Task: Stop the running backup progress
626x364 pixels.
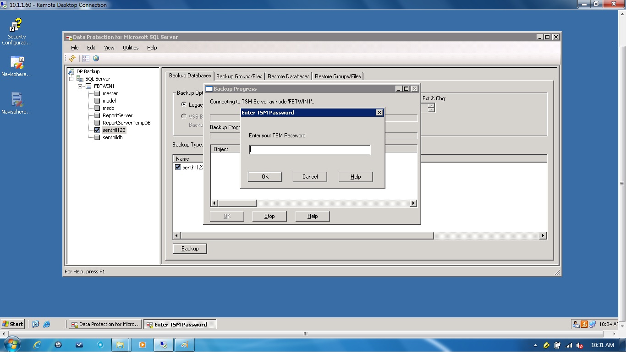Action: pyautogui.click(x=269, y=216)
